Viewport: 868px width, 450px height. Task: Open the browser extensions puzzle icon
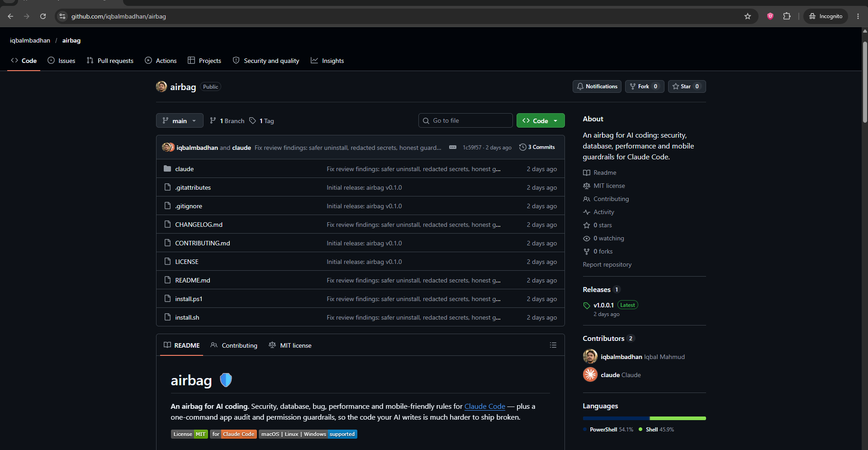click(x=787, y=16)
